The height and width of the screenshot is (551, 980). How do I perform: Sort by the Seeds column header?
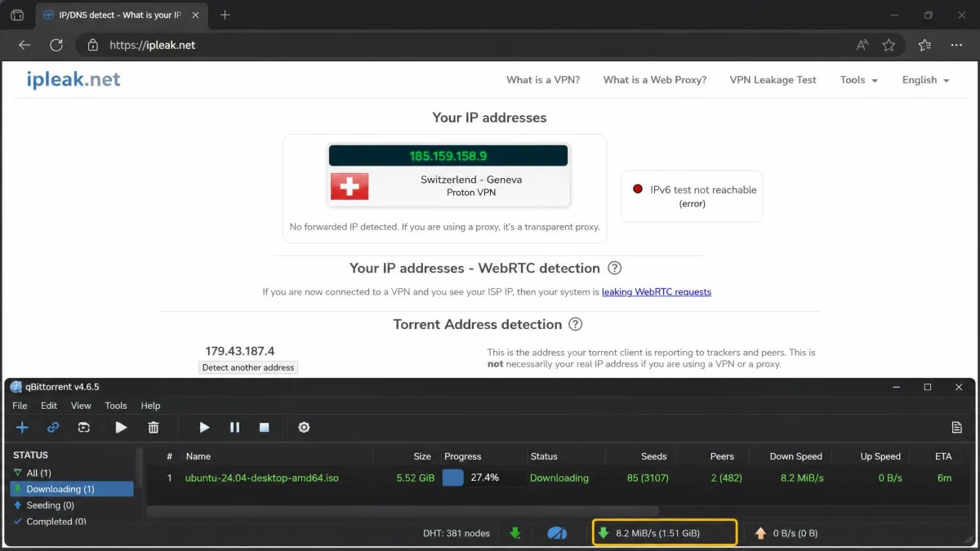click(x=653, y=456)
